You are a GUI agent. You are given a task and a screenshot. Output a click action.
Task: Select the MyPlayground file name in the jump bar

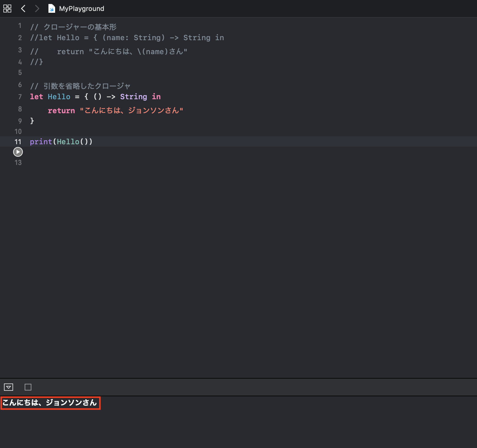pyautogui.click(x=82, y=9)
